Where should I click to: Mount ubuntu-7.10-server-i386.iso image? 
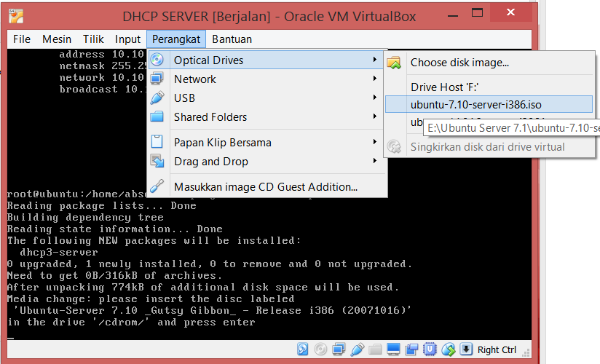click(x=489, y=105)
